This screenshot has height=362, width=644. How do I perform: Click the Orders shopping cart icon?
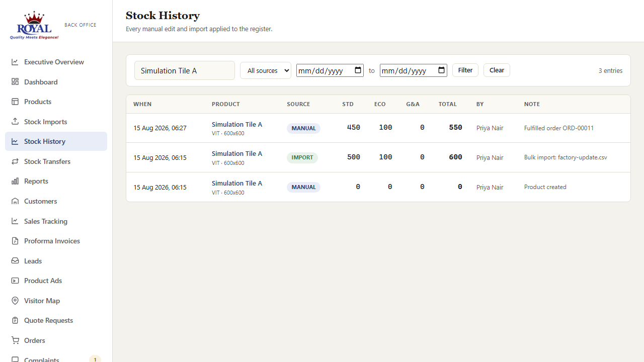tap(15, 340)
